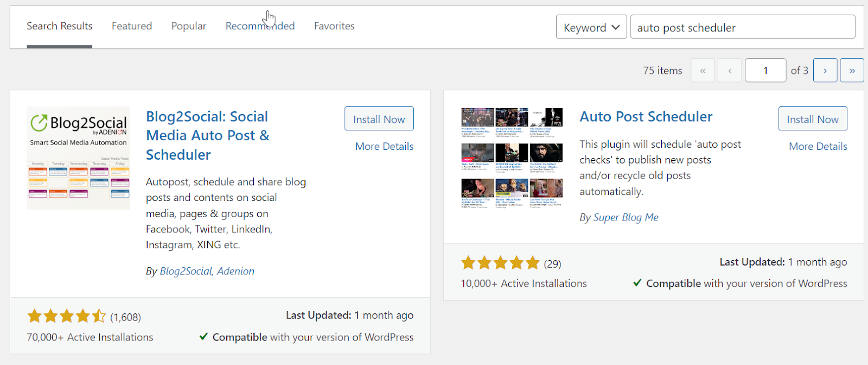
Task: Click the plugin search field
Action: coord(743,27)
